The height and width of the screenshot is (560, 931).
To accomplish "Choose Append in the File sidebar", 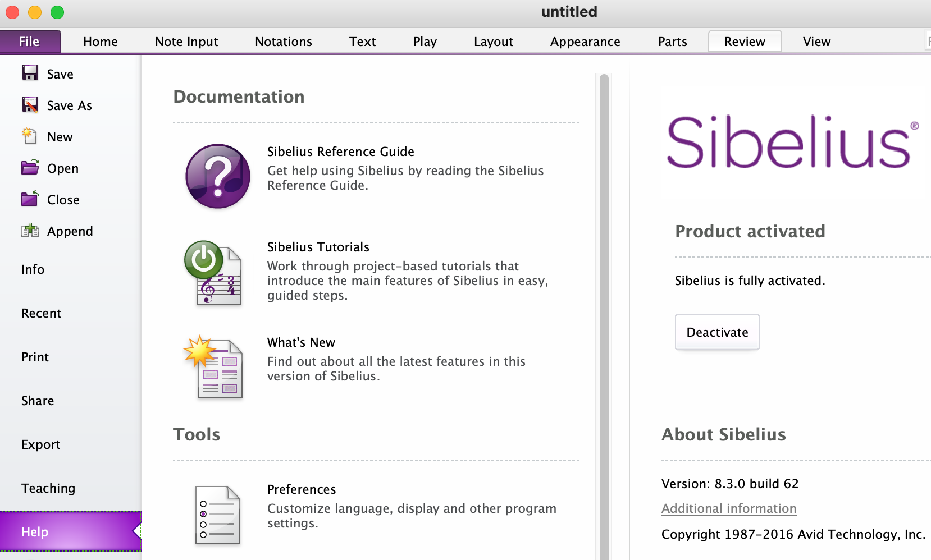I will [x=70, y=231].
